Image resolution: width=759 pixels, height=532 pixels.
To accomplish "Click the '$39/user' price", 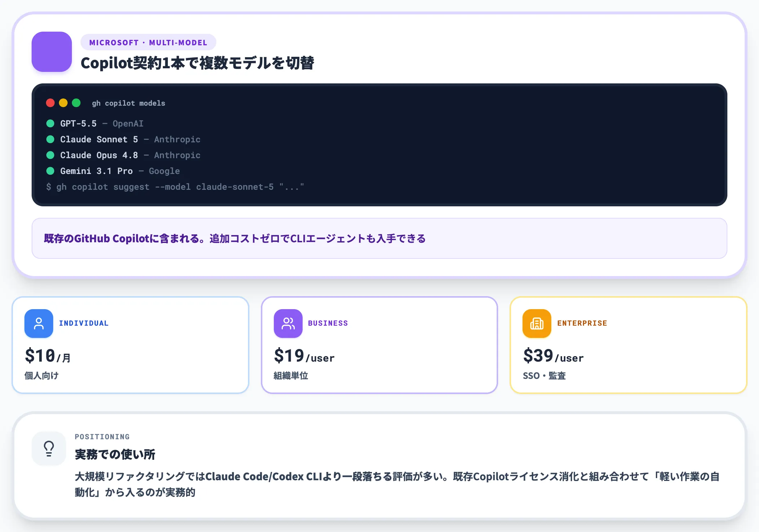I will [553, 356].
